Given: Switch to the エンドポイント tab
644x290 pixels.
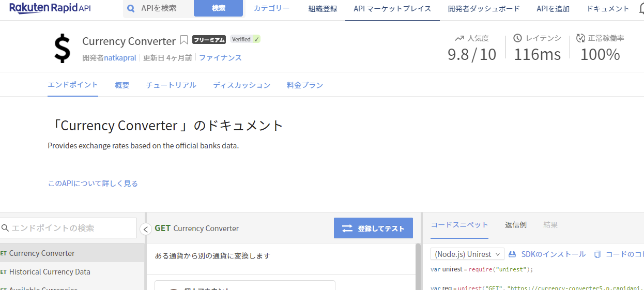Looking at the screenshot, I should click(73, 85).
